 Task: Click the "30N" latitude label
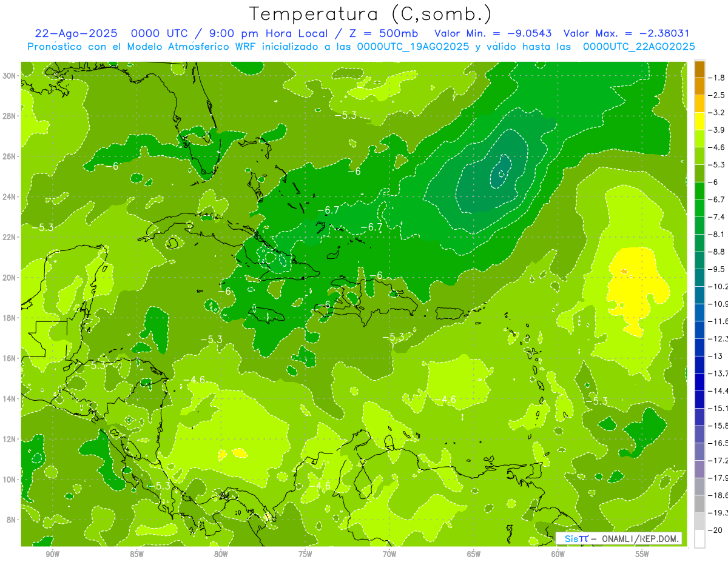click(9, 75)
